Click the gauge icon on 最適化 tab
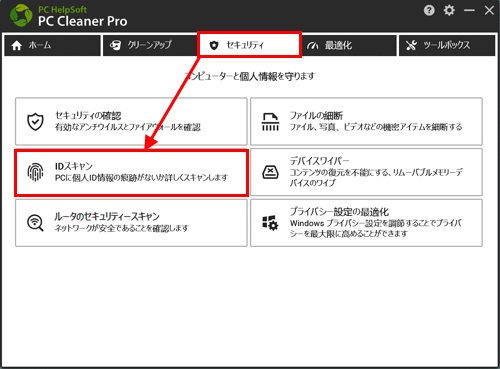This screenshot has height=369, width=500. 312,46
